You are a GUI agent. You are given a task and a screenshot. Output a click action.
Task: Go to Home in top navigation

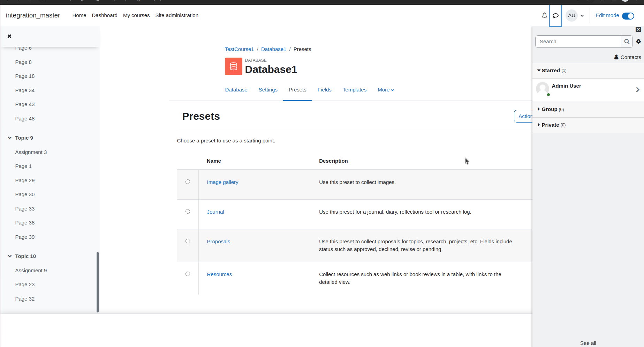[79, 15]
